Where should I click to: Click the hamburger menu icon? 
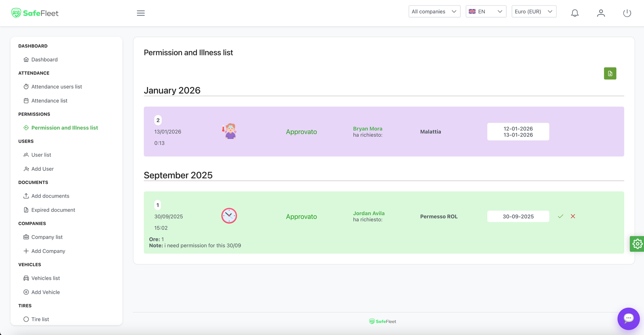click(x=140, y=13)
